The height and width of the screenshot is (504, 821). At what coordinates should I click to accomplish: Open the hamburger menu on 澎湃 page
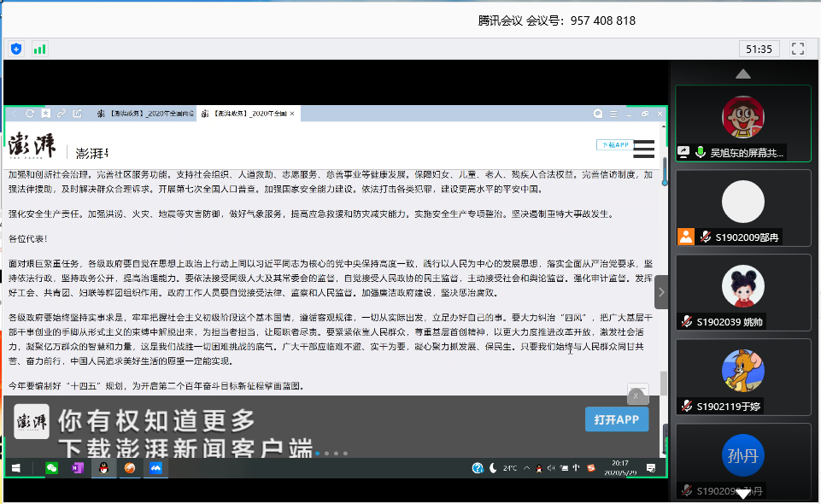[643, 149]
